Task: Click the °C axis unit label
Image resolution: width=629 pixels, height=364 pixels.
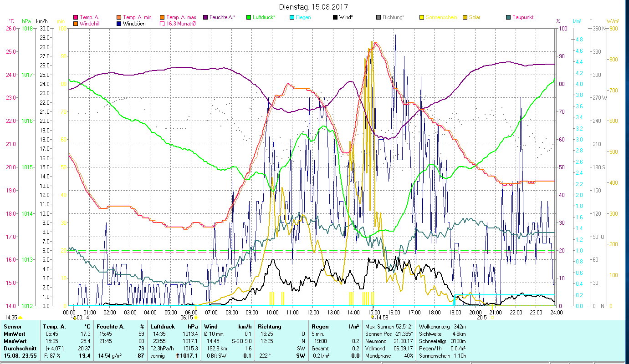Action: tap(11, 21)
